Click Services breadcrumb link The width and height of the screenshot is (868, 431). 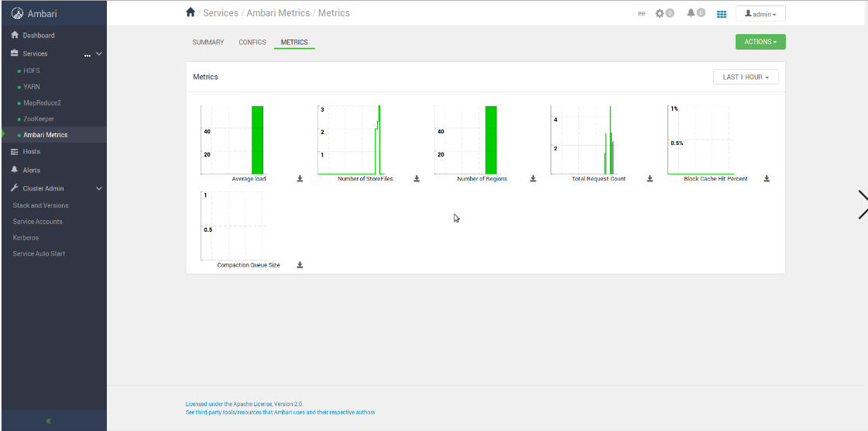[221, 12]
